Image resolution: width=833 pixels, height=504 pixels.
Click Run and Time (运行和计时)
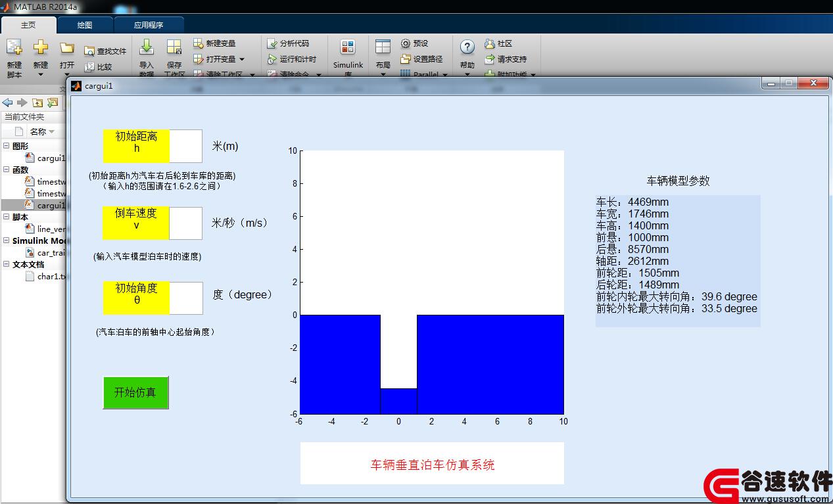[291, 59]
